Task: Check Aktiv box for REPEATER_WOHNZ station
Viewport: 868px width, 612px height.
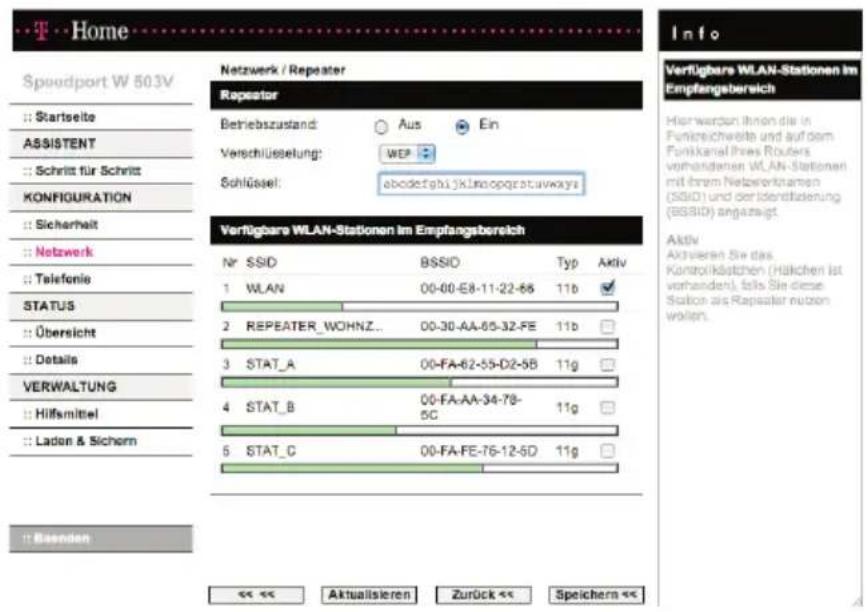Action: tap(607, 326)
